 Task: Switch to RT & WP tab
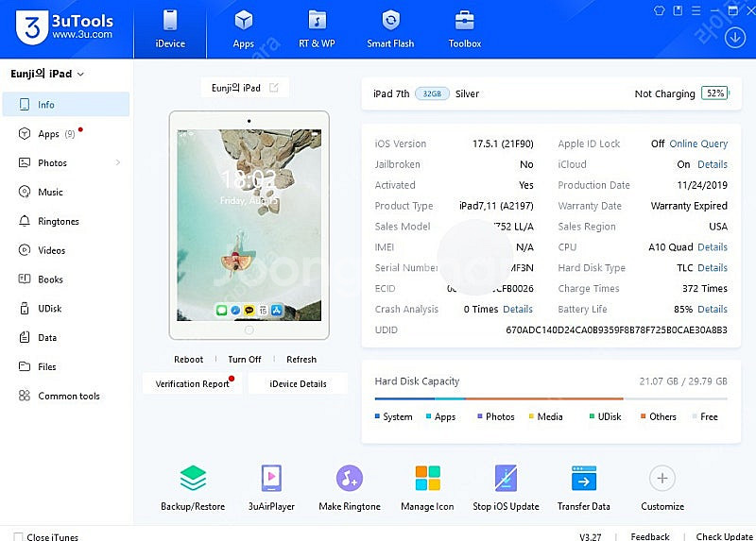[x=317, y=29]
